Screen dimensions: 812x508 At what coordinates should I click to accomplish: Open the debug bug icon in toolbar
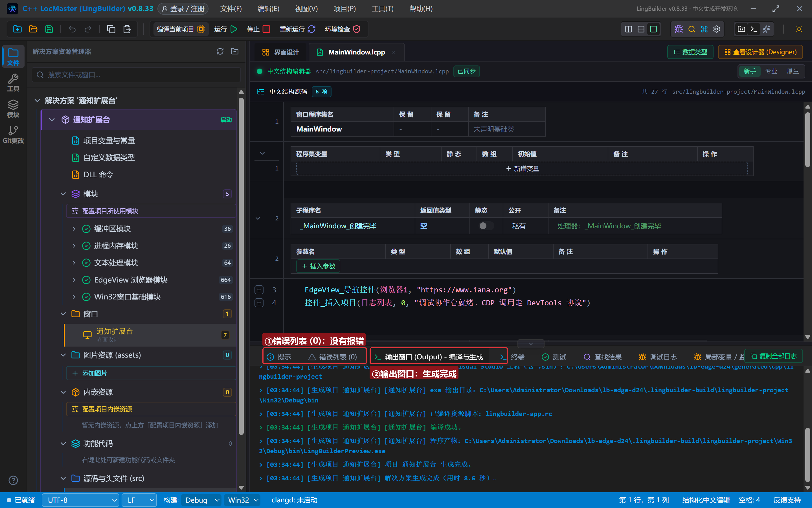tap(679, 29)
